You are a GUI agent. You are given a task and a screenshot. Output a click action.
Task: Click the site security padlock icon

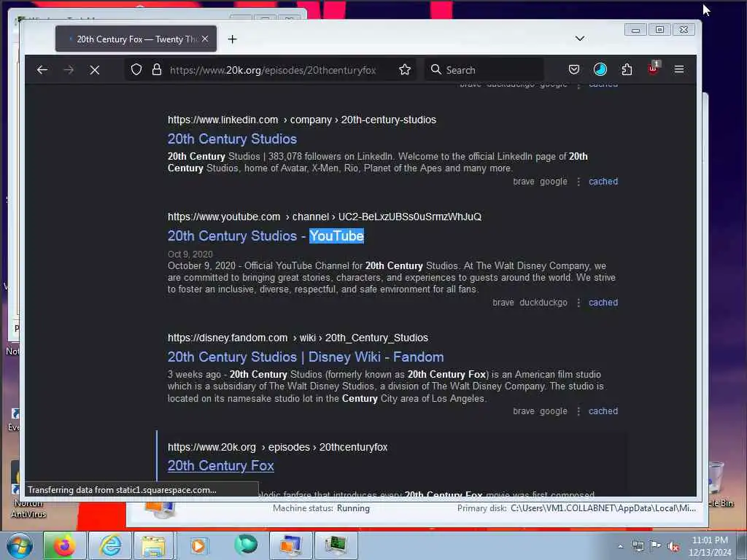(x=156, y=70)
